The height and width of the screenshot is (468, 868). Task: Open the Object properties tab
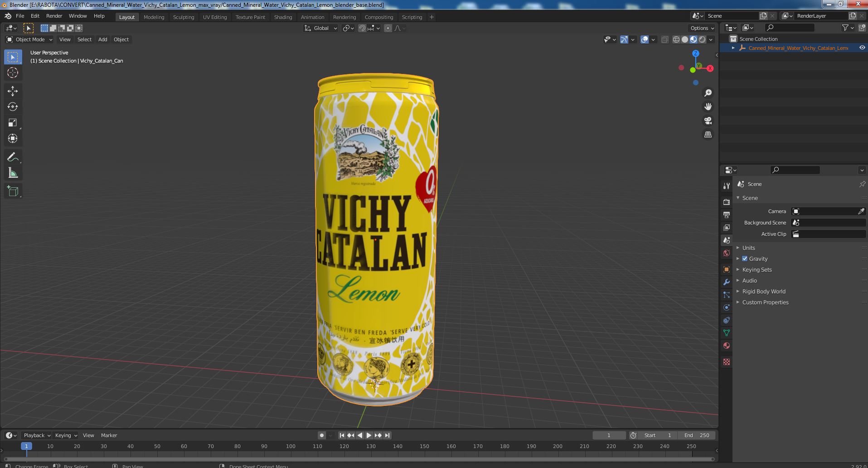[x=727, y=269]
